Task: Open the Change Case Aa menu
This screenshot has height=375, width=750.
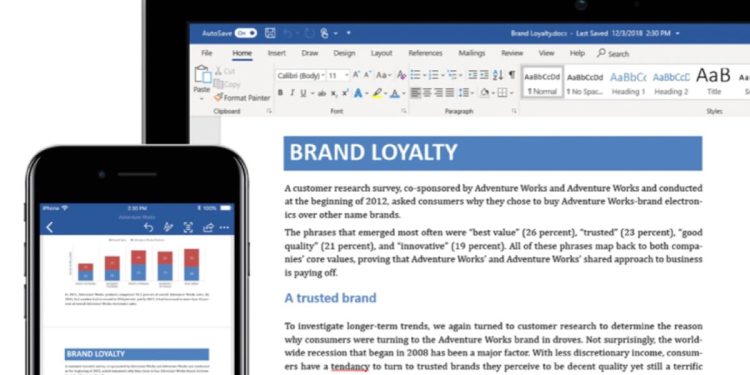Action: [383, 75]
